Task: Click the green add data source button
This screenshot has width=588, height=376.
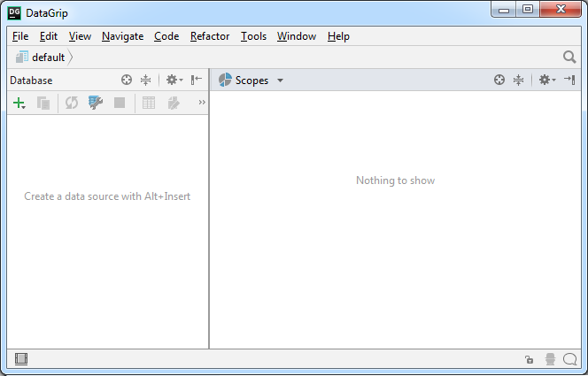Action: tap(19, 104)
